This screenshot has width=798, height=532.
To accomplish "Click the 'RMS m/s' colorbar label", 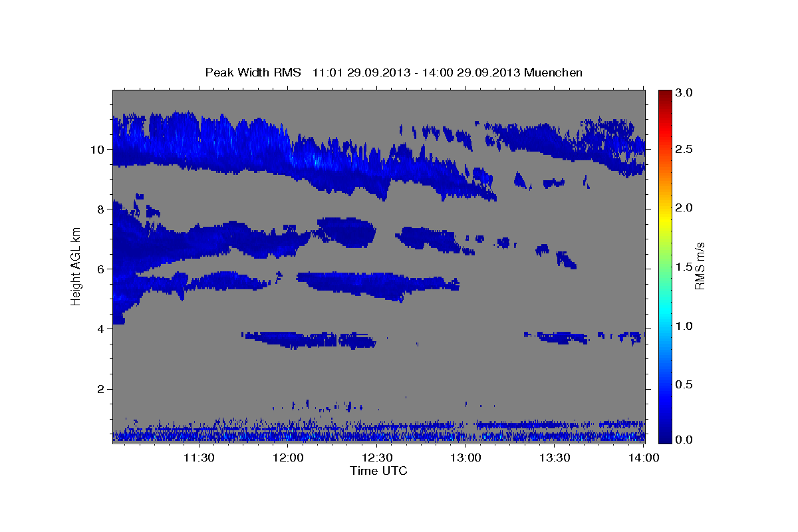I will point(700,266).
